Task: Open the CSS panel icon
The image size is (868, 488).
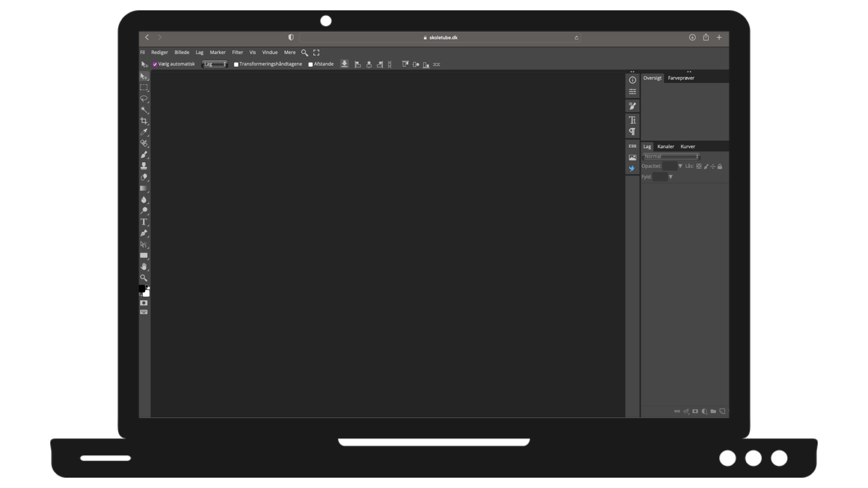Action: [x=632, y=146]
